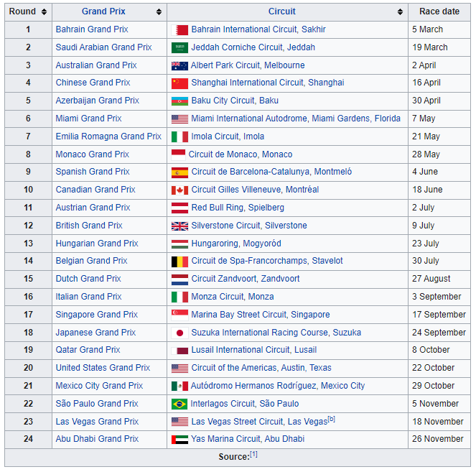The image size is (476, 472).
Task: Open the Miami Grand Prix link
Action: [88, 119]
